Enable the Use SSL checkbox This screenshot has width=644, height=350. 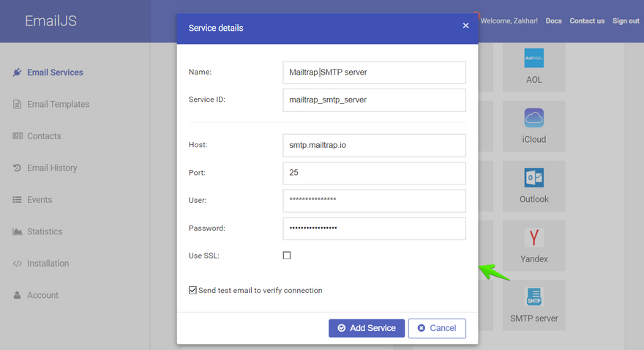tap(287, 256)
